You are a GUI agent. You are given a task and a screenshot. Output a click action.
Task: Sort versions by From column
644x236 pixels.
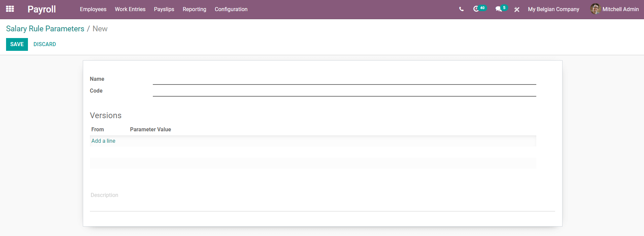(98, 130)
